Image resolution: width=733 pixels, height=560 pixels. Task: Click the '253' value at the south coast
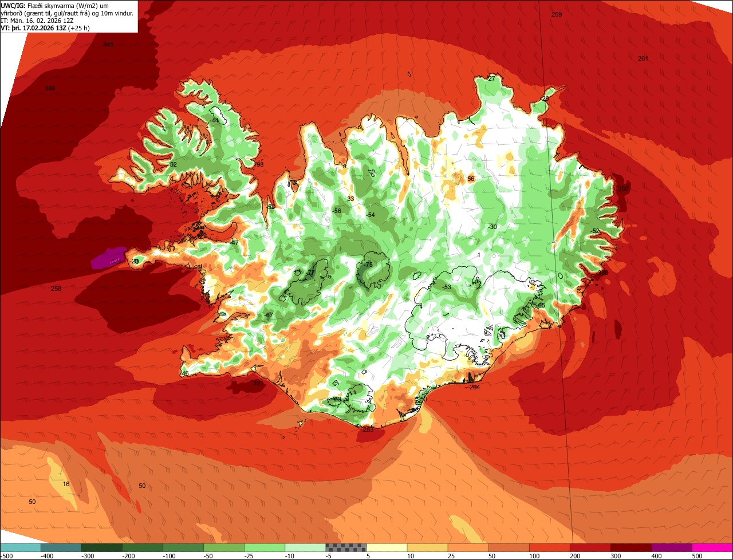click(x=368, y=429)
